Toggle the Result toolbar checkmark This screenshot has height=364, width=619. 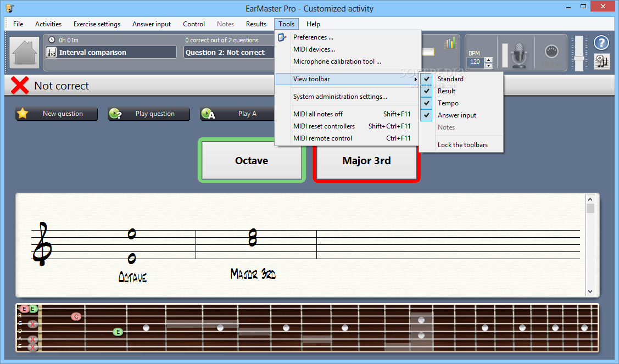(426, 91)
